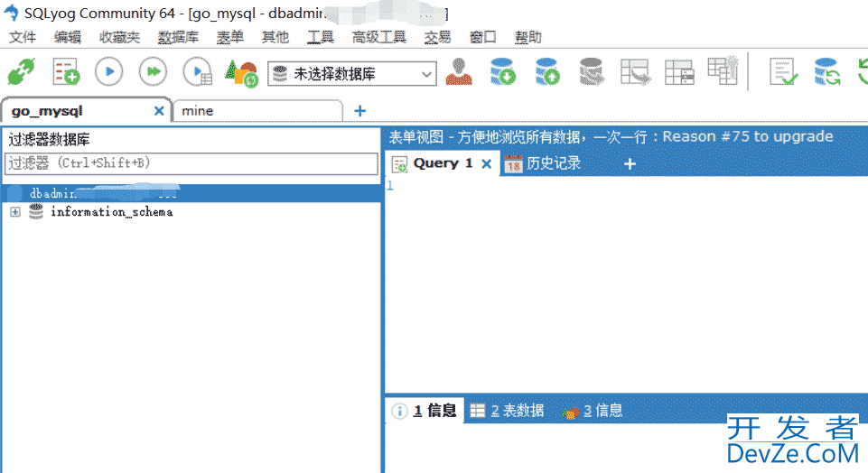
Task: Open the user manager icon
Action: click(459, 72)
